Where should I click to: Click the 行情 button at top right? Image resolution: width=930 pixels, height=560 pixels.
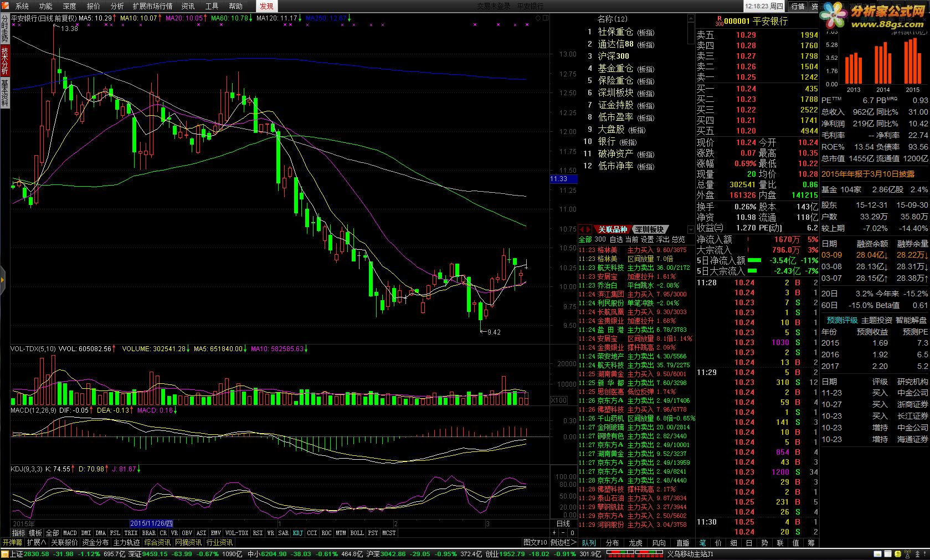[x=798, y=6]
